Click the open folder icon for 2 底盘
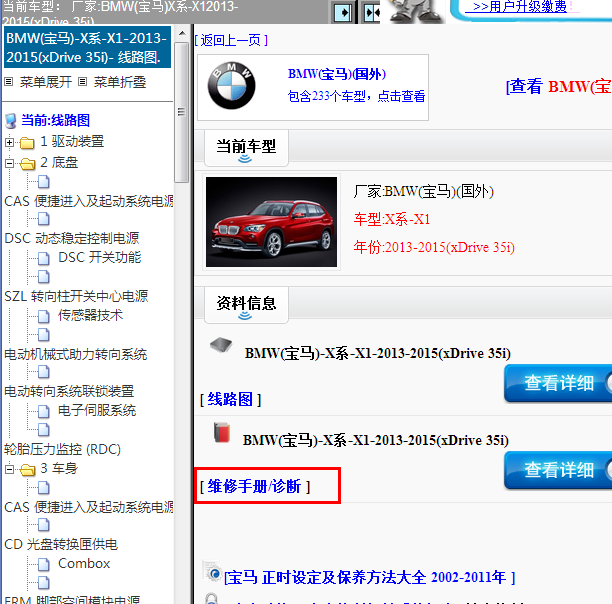 27,163
